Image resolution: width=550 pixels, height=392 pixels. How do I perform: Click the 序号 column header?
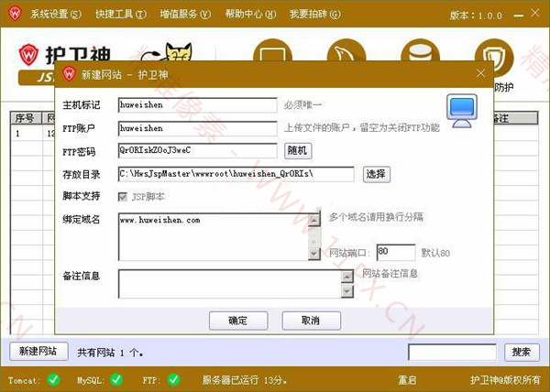click(27, 118)
